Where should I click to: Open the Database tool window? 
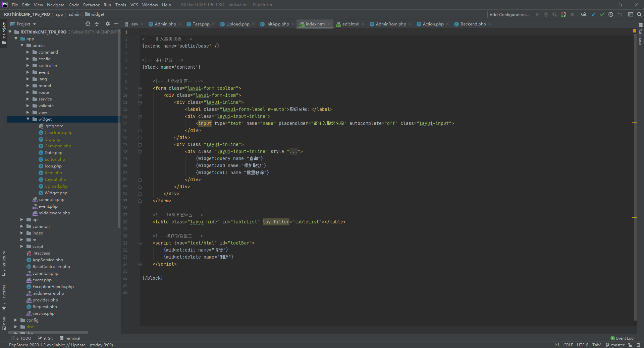point(640,34)
